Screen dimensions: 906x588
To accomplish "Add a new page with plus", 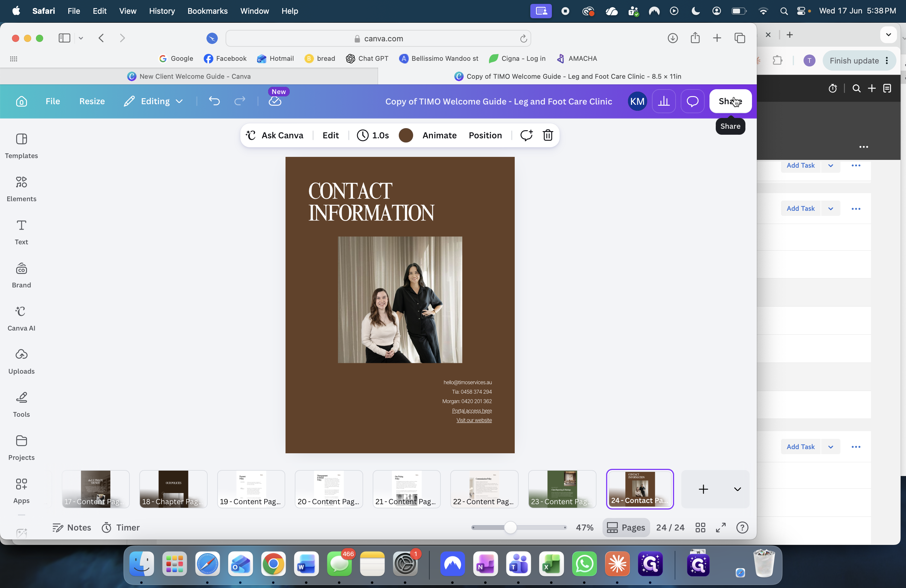I will click(703, 489).
